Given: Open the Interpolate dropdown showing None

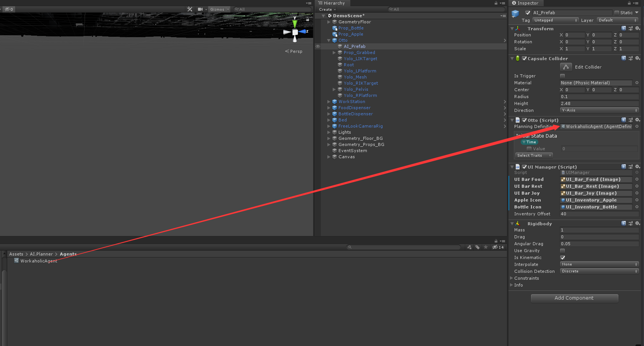Looking at the screenshot, I should [600, 264].
